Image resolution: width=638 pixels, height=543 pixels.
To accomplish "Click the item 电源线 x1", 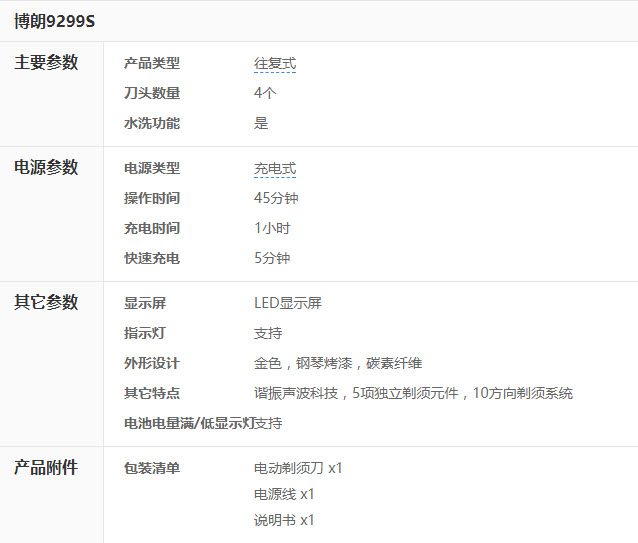I will coord(284,495).
